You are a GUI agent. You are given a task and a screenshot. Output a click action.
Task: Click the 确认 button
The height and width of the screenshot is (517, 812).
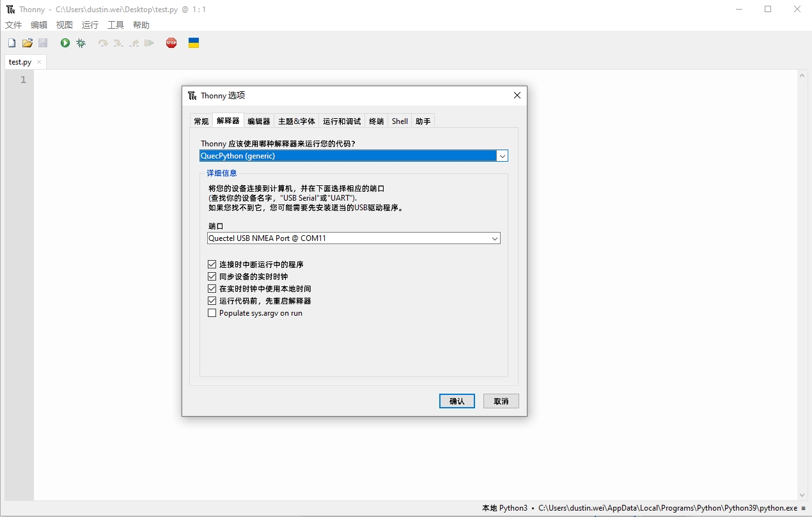pyautogui.click(x=457, y=401)
